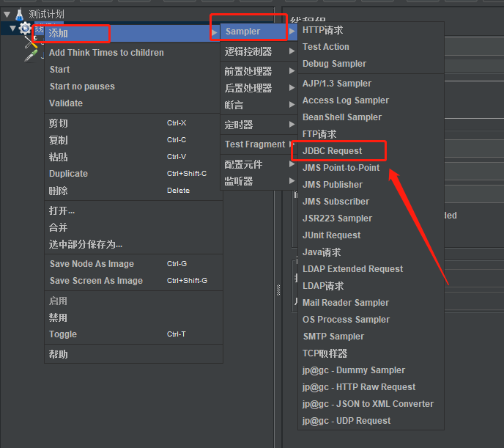Choose 复制 from the menu
The height and width of the screenshot is (448, 504).
tap(133, 140)
